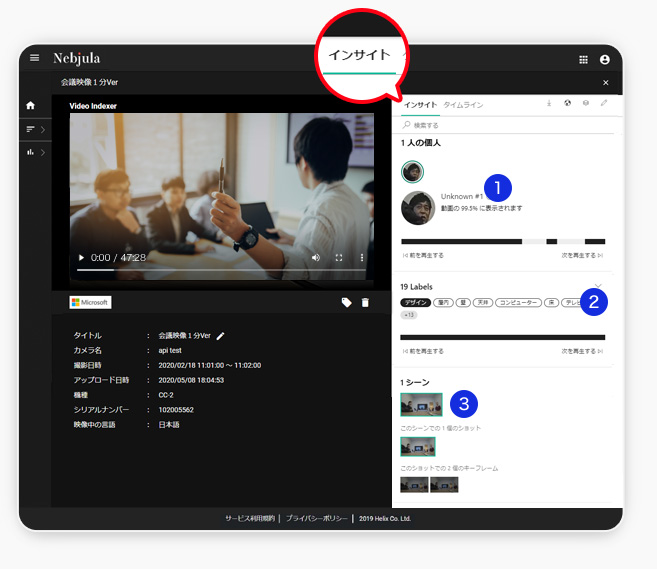Screen dimensions: 657x569
Task: Click the large Unknown #1 face photo
Action: pos(418,208)
